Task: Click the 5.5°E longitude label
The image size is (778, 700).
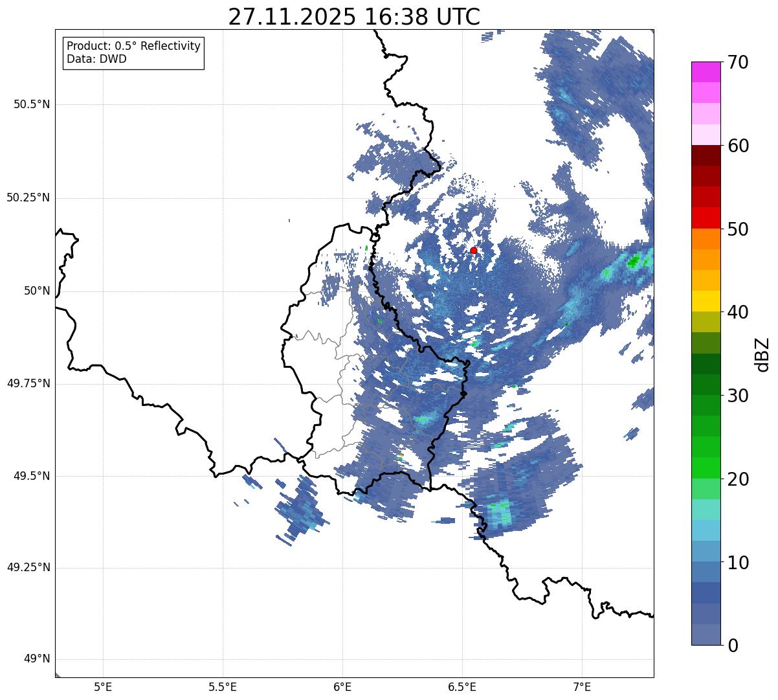Action: [x=223, y=686]
